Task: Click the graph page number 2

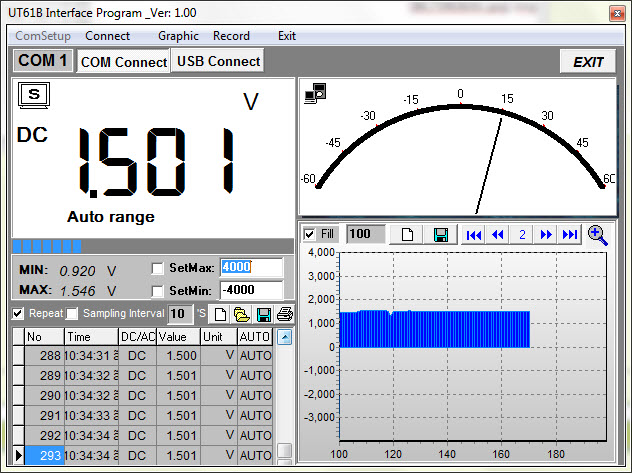Action: coord(522,234)
